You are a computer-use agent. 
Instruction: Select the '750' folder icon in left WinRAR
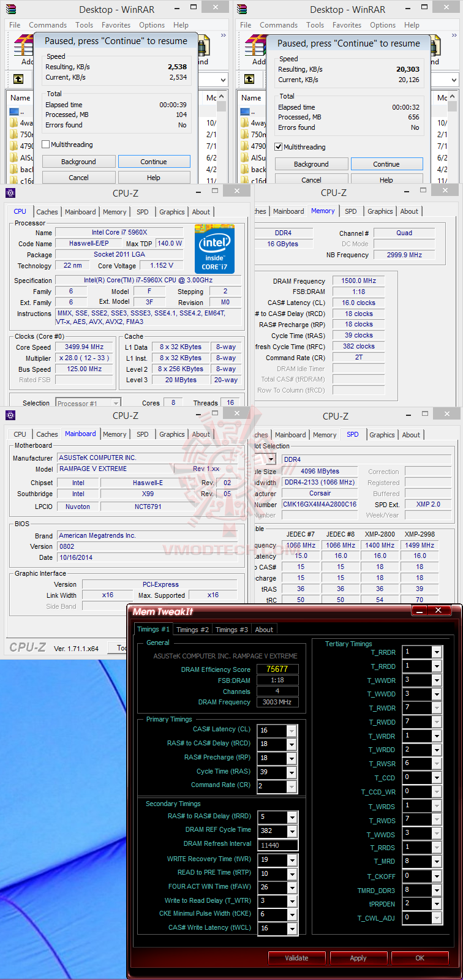click(14, 135)
